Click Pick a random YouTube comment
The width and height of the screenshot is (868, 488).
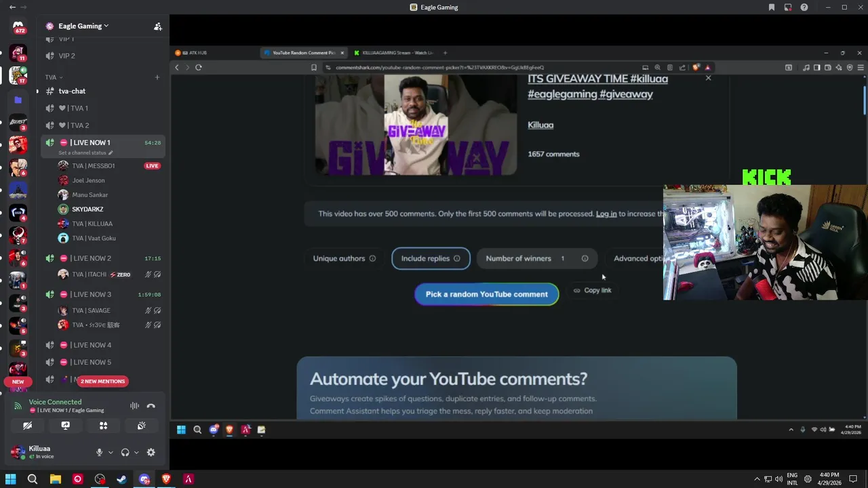pos(486,294)
